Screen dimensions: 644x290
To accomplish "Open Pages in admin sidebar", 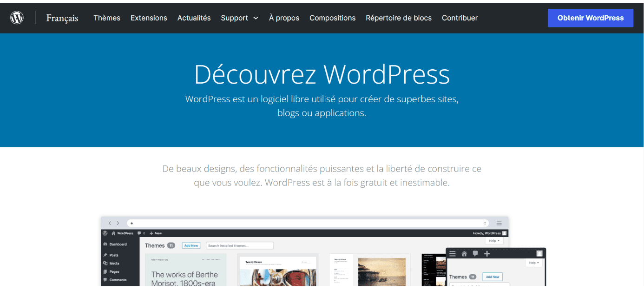I will click(x=112, y=271).
